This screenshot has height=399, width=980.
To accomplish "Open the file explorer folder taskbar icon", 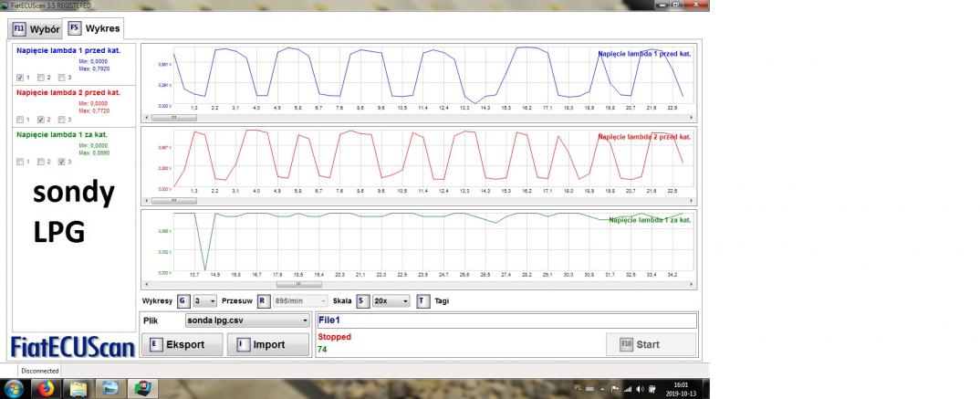I will pyautogui.click(x=78, y=388).
